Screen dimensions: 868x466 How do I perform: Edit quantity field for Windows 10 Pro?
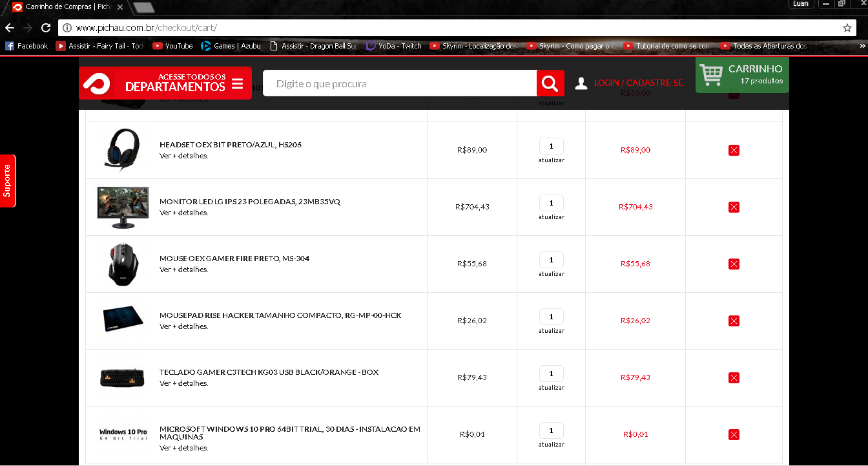(552, 430)
